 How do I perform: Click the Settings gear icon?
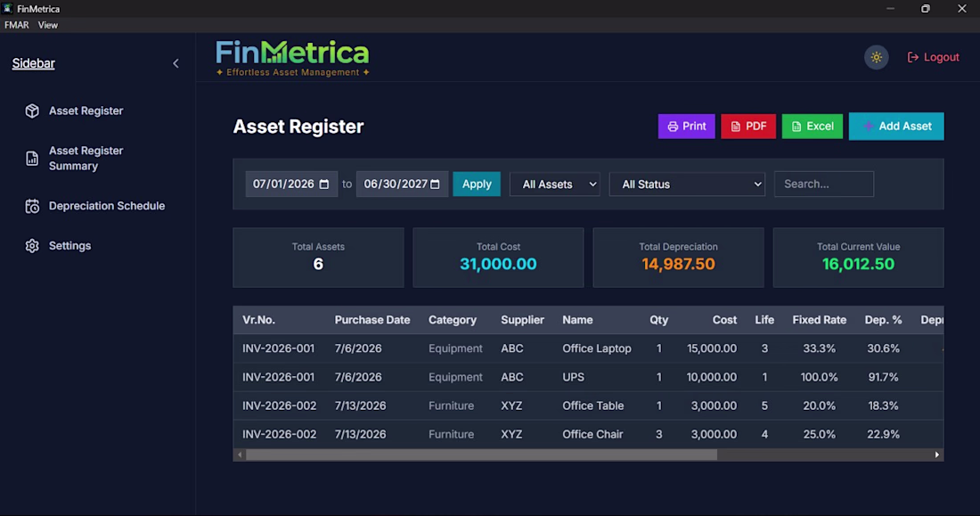32,246
